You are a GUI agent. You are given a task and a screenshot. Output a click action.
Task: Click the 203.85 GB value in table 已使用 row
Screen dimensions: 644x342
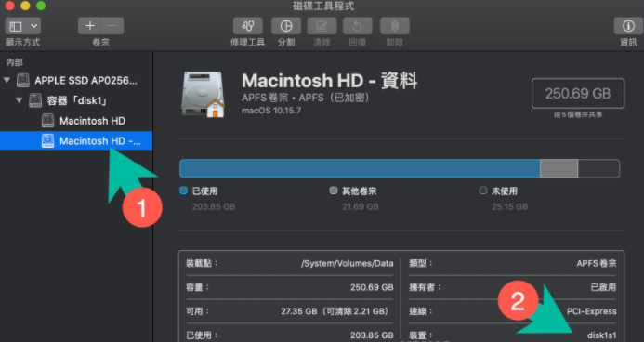pyautogui.click(x=372, y=335)
